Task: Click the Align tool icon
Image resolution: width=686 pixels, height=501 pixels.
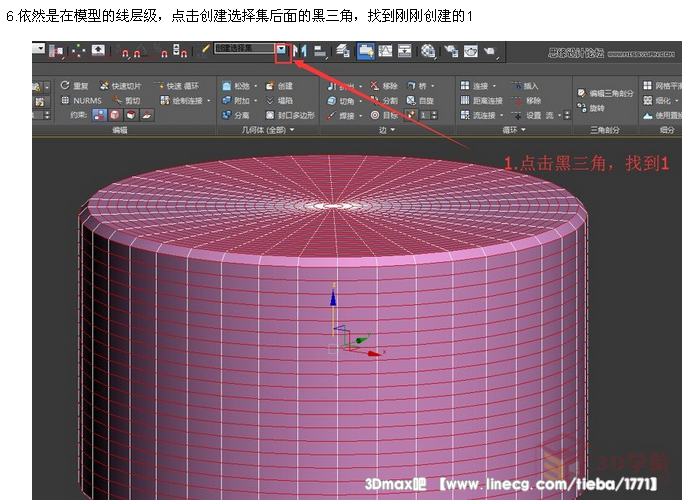Action: point(319,52)
